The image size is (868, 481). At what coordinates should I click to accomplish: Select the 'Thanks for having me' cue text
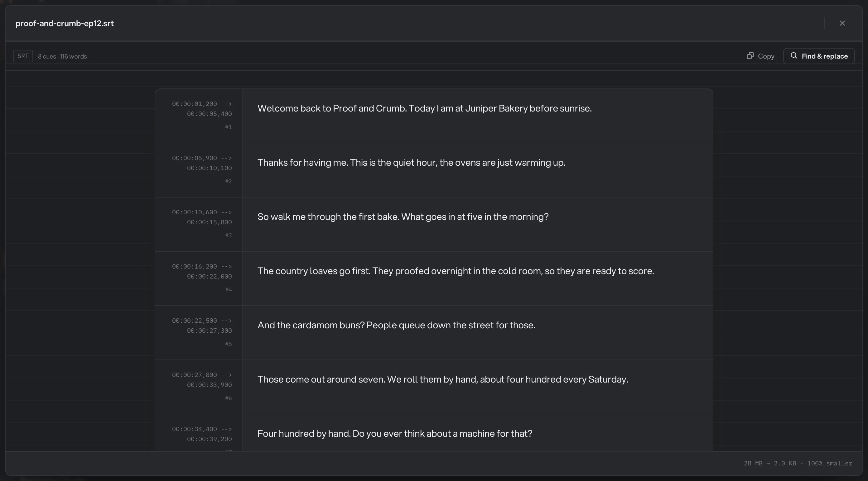pos(412,163)
